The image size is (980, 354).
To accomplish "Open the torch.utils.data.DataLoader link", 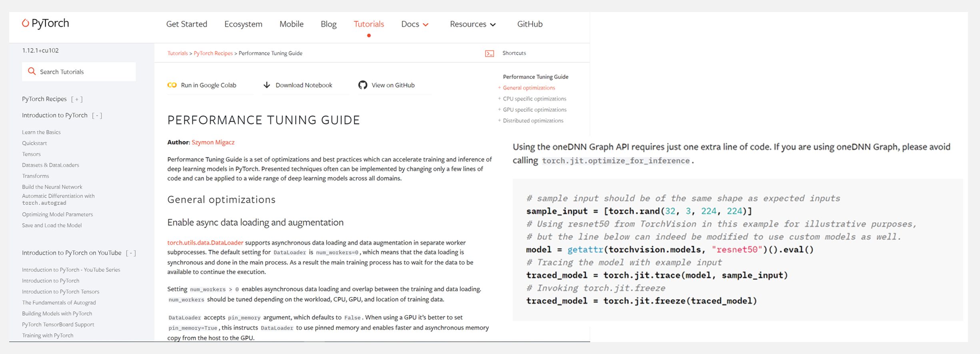I will [x=205, y=243].
